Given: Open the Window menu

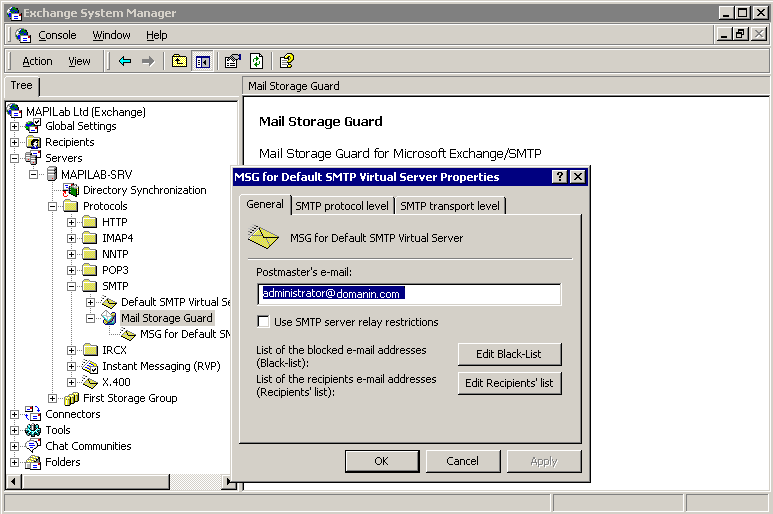Looking at the screenshot, I should [x=111, y=35].
